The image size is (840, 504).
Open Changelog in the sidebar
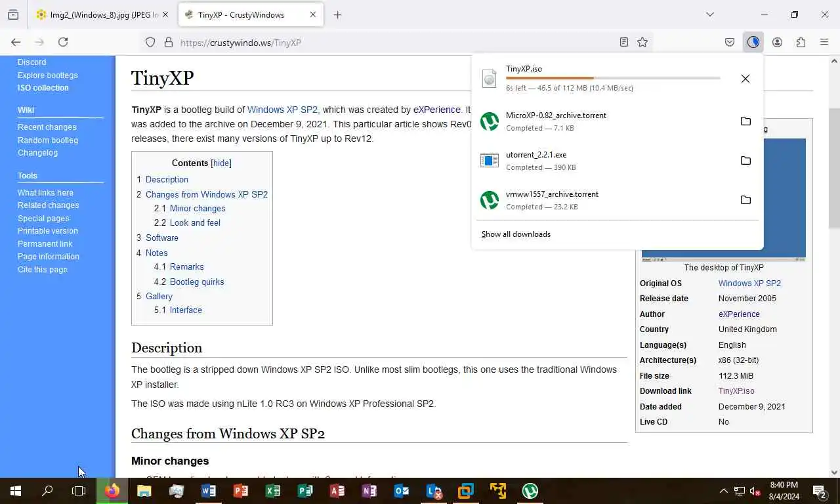37,153
